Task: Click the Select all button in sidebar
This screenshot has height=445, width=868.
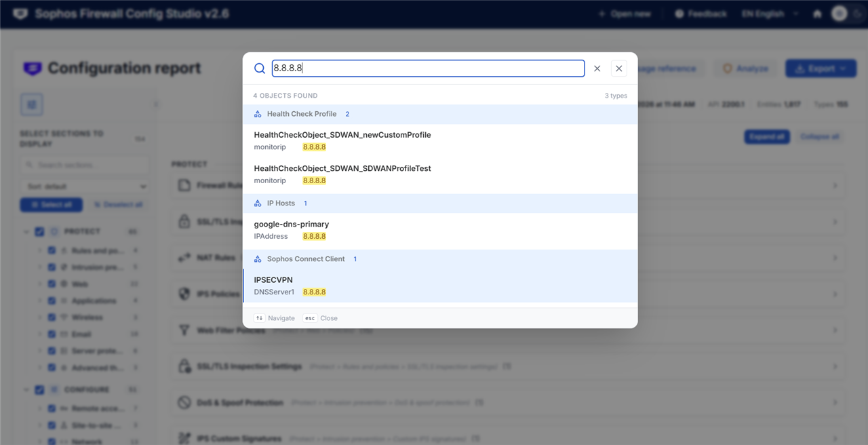Action: coord(52,205)
